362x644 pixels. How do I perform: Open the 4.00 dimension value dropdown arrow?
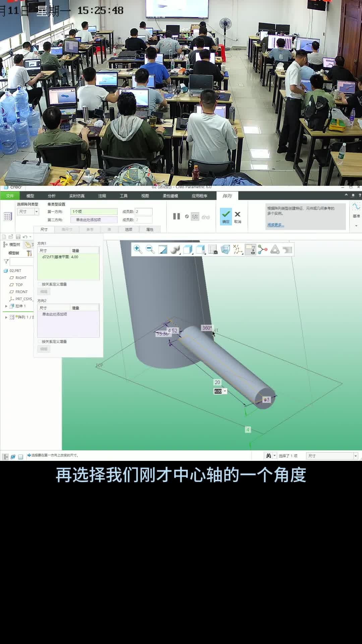[225, 391]
